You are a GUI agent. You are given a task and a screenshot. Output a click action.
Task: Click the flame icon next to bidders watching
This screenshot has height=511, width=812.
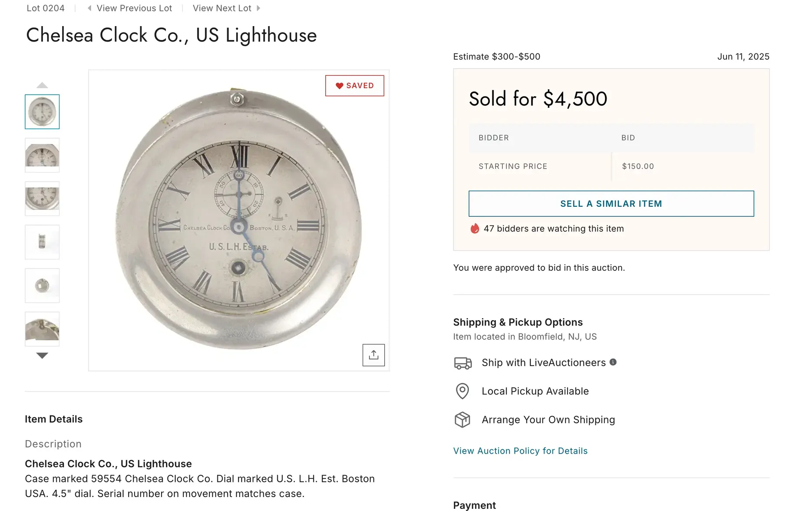pos(475,229)
